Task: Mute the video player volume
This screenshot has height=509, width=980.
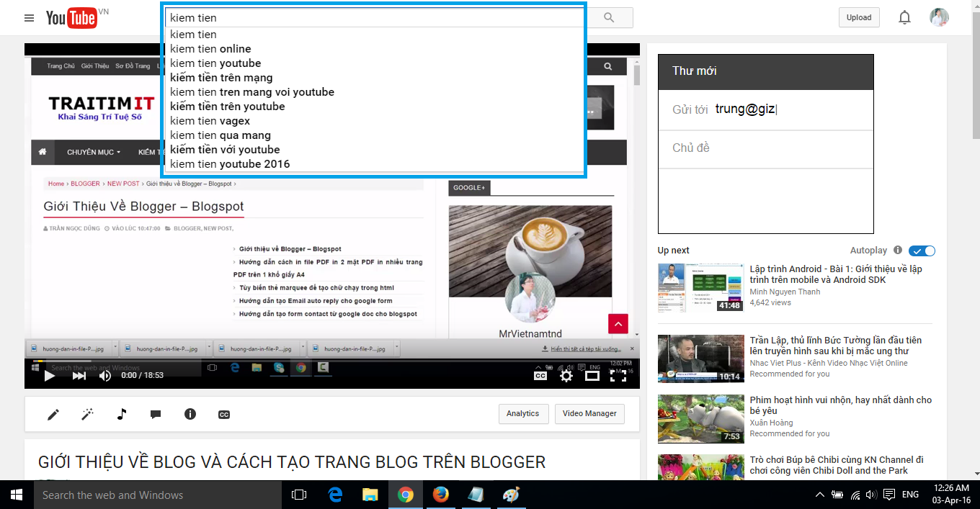Action: click(105, 375)
